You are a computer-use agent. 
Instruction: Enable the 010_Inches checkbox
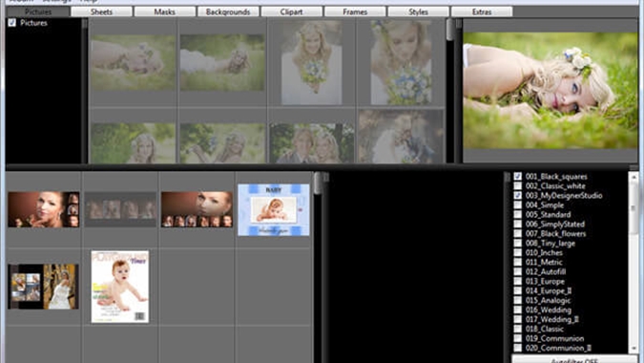[517, 252]
